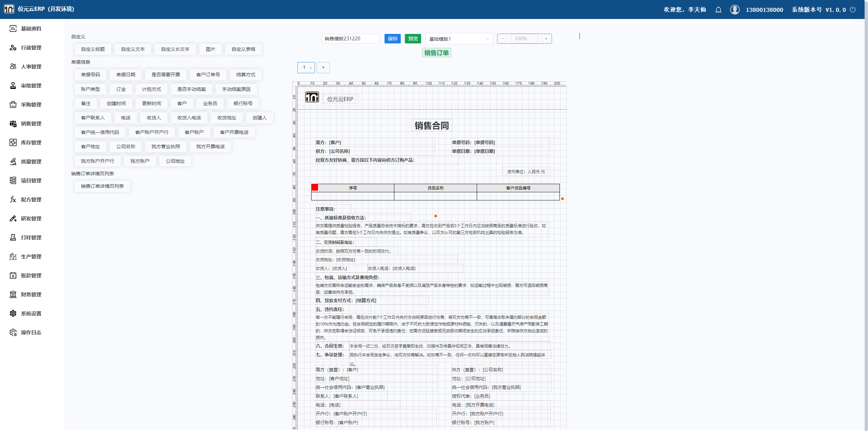Select the 图片 element
This screenshot has height=431, width=868.
(x=211, y=49)
